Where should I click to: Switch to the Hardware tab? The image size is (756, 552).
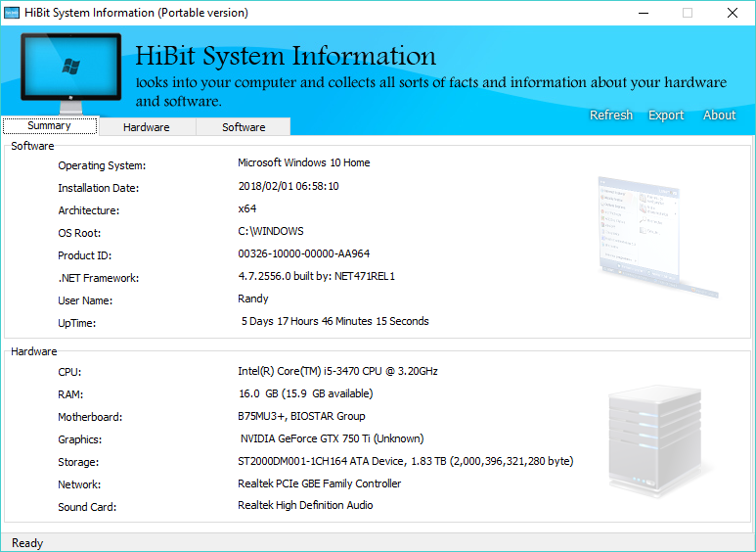(147, 127)
